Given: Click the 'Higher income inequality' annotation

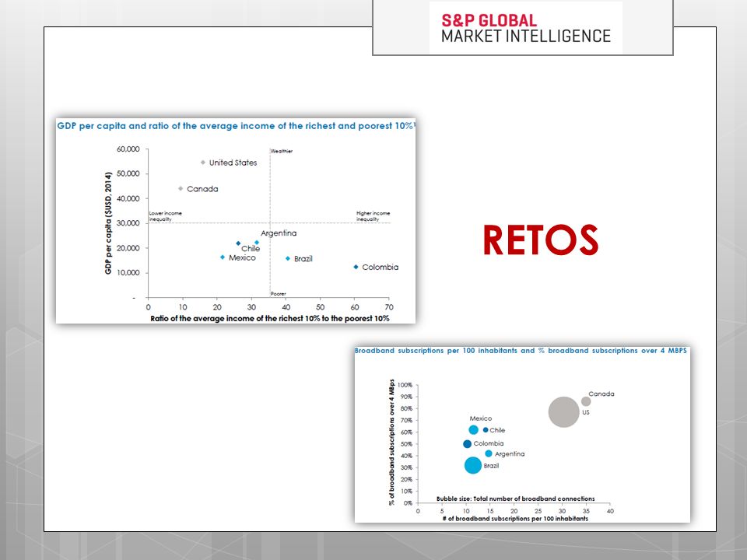Looking at the screenshot, I should coord(373,216).
